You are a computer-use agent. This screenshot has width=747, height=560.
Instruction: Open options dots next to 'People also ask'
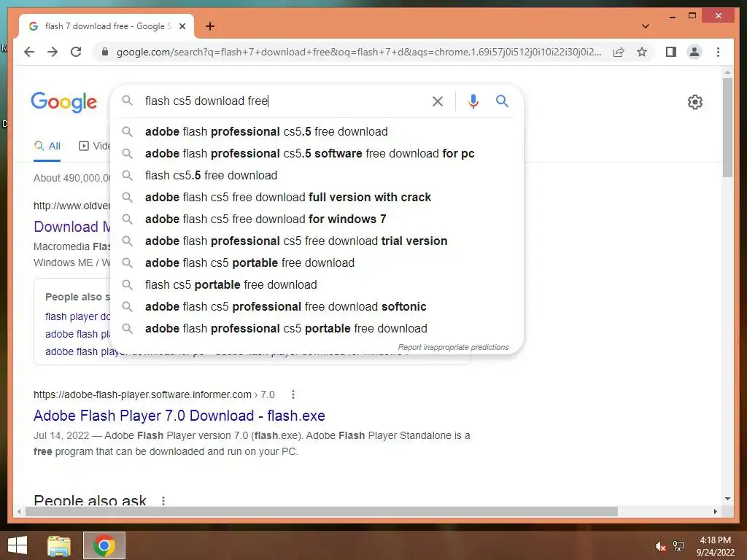pyautogui.click(x=163, y=500)
